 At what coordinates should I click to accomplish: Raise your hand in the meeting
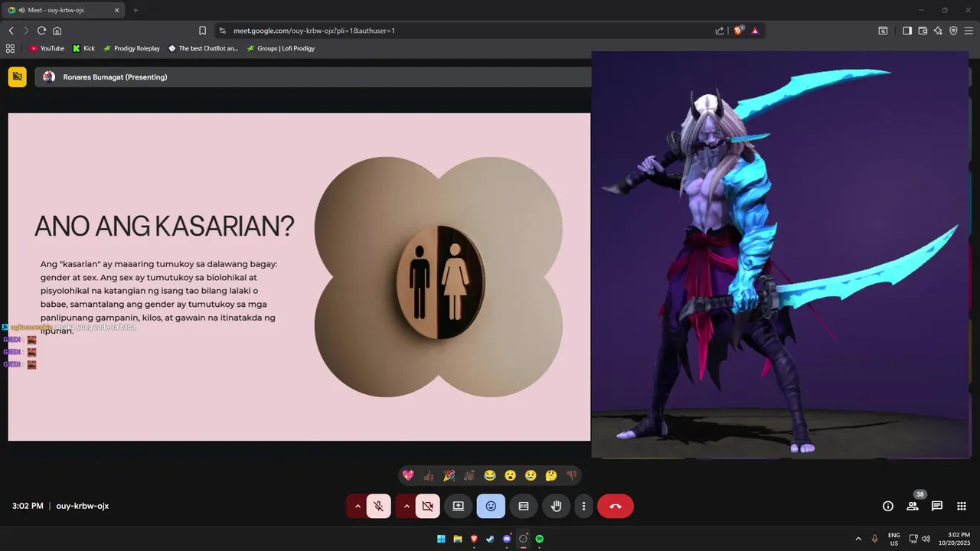[557, 506]
